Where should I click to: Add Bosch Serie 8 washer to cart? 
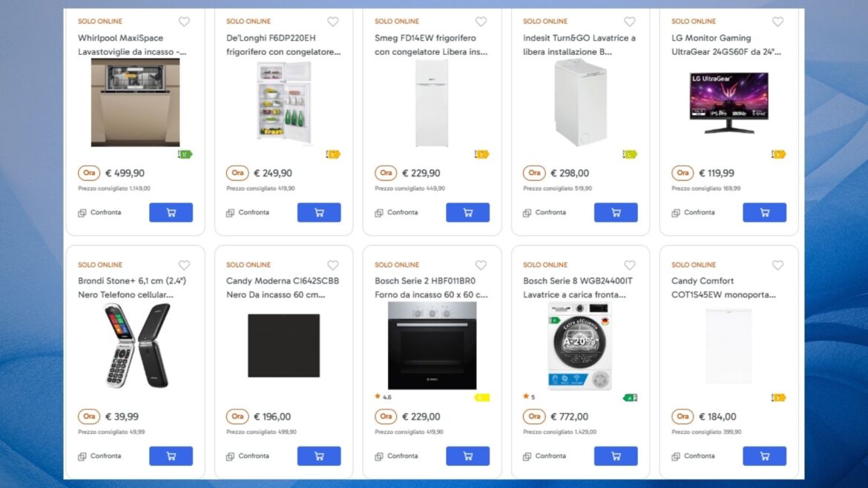616,456
